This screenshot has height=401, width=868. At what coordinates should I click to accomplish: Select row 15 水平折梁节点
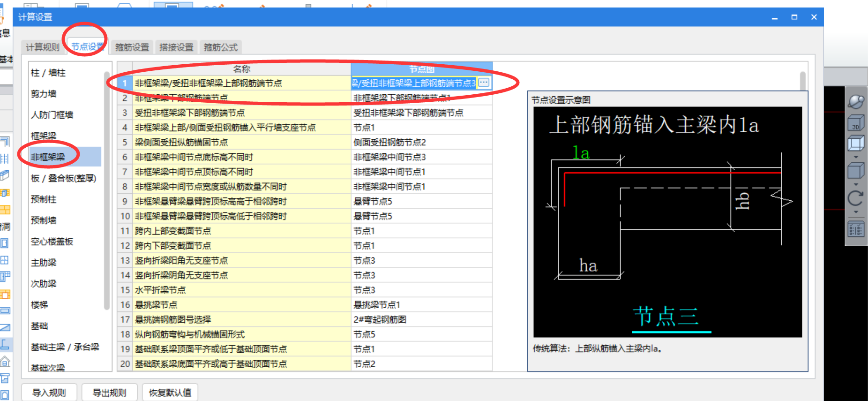point(242,290)
